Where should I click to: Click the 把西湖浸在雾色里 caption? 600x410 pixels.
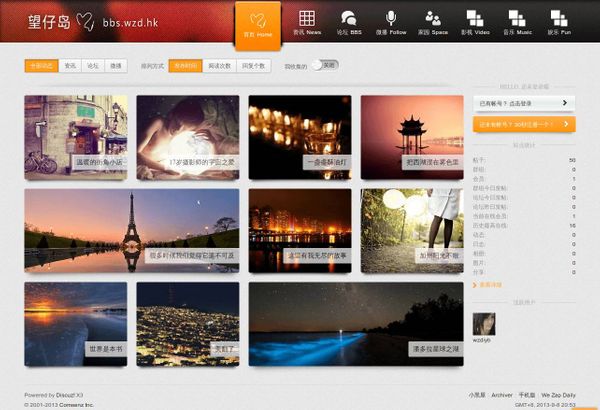click(x=433, y=162)
